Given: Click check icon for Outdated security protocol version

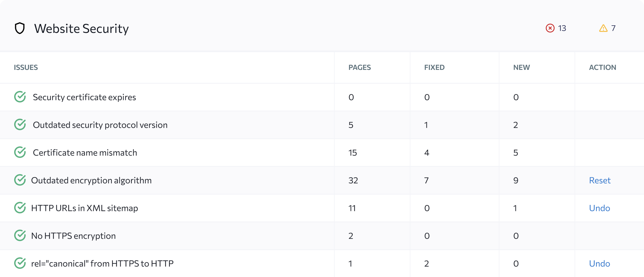Looking at the screenshot, I should coord(20,125).
